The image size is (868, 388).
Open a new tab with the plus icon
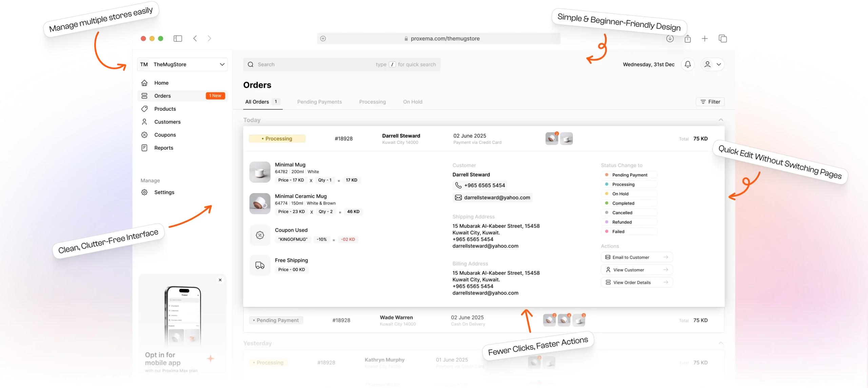point(705,39)
